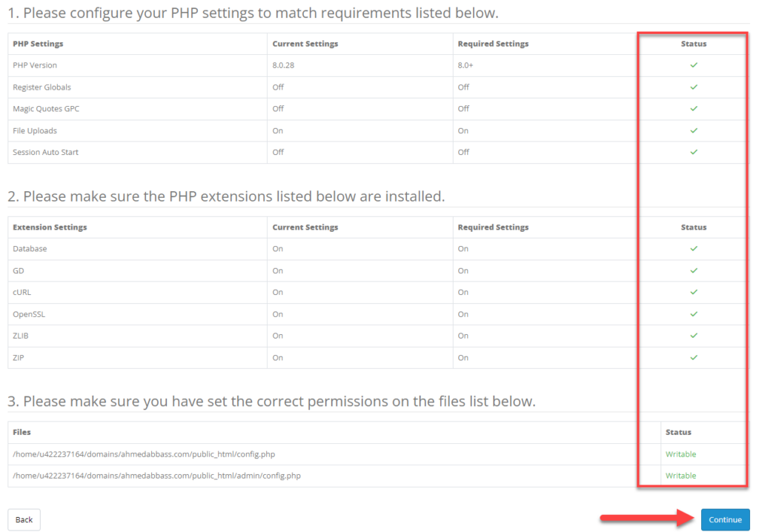
Task: Click the Database extension checkmark icon
Action: click(x=693, y=248)
